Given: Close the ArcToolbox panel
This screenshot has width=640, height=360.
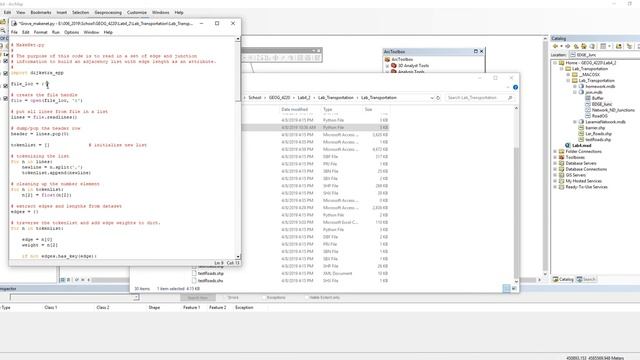Looking at the screenshot, I should tap(482, 51).
